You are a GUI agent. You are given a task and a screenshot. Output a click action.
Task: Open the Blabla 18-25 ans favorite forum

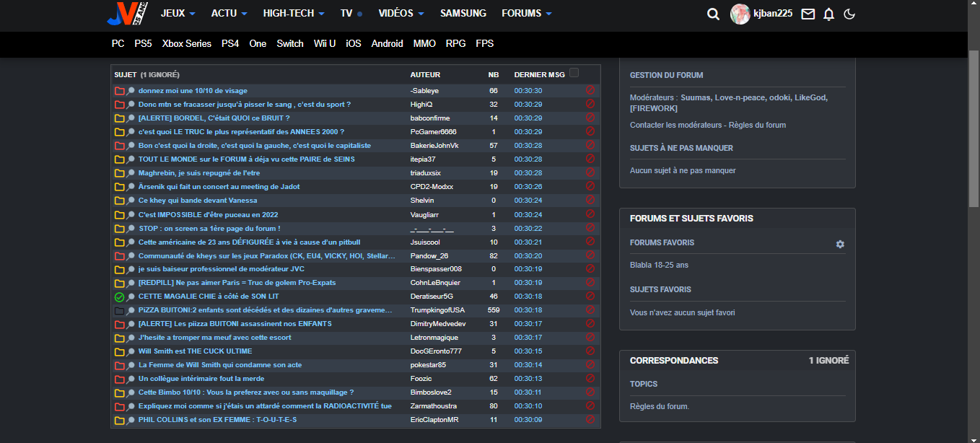point(659,265)
